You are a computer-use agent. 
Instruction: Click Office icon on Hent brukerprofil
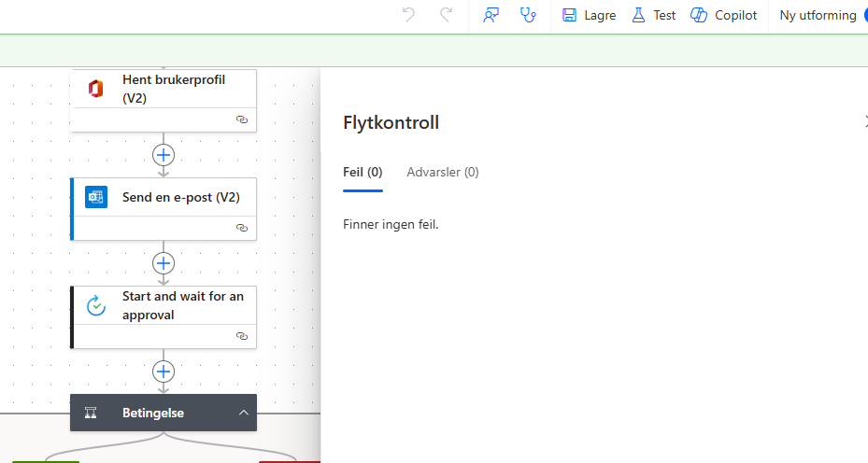pos(95,90)
